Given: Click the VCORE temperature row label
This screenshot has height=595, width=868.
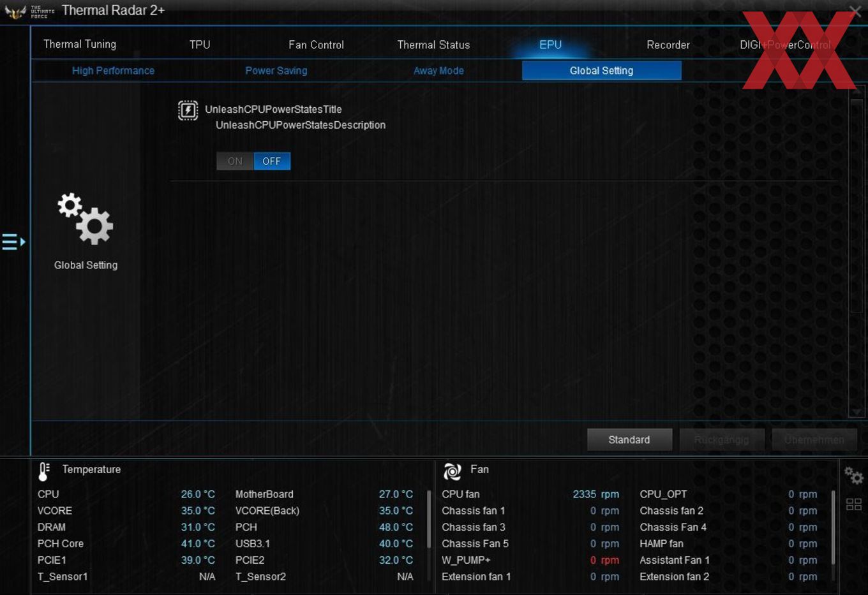Looking at the screenshot, I should 55,511.
